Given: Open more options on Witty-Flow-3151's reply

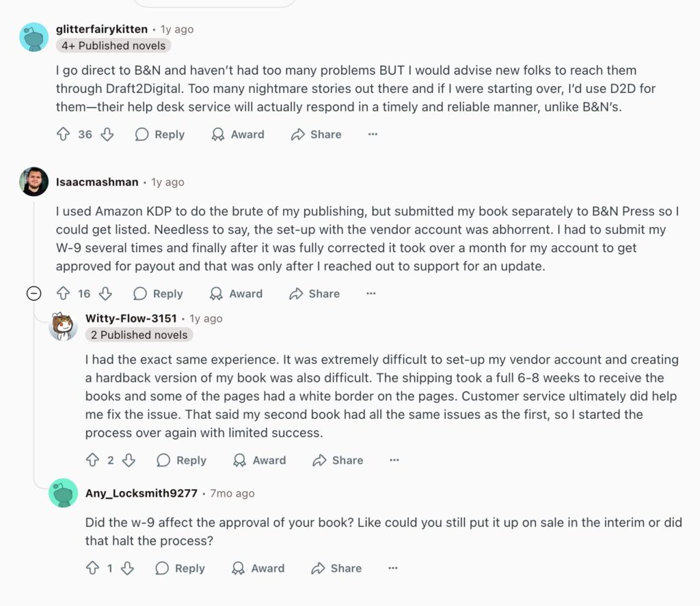Looking at the screenshot, I should (x=394, y=460).
